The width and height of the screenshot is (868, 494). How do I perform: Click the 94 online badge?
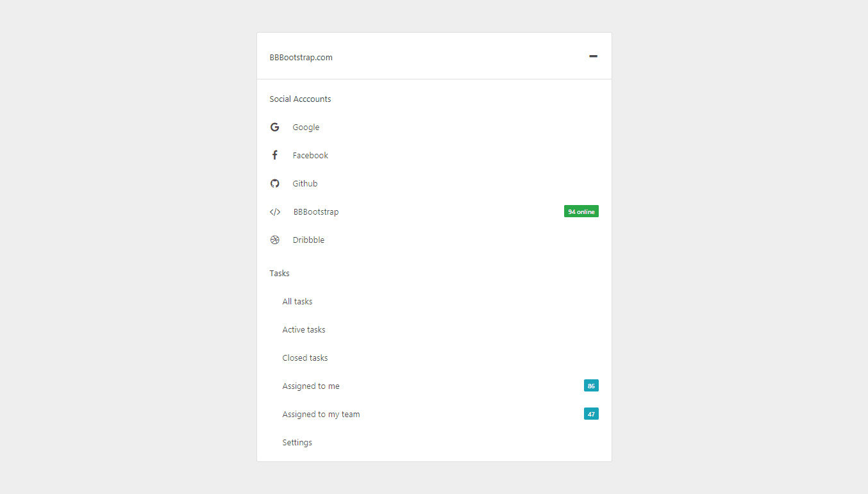(x=581, y=211)
